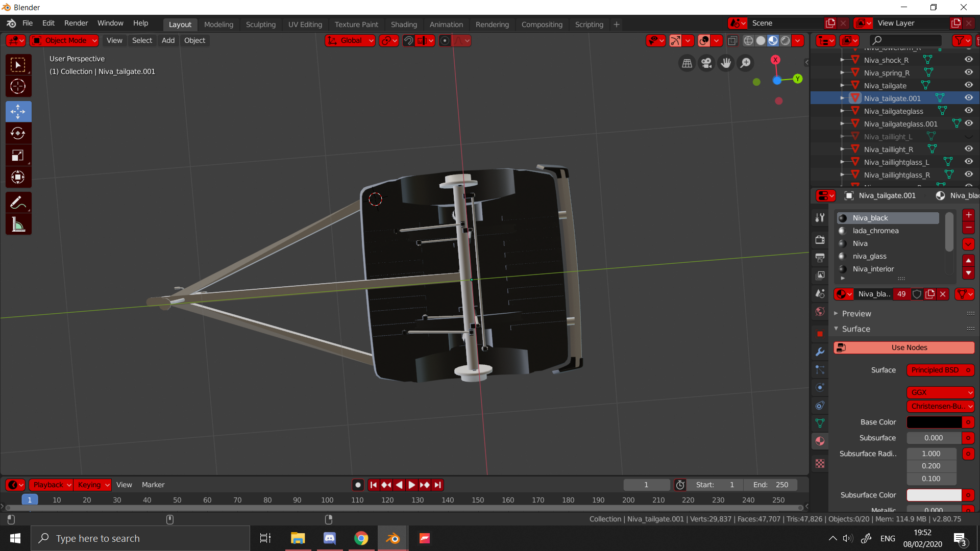Toggle camera view in viewport
Image resolution: width=980 pixels, height=551 pixels.
[x=706, y=63]
